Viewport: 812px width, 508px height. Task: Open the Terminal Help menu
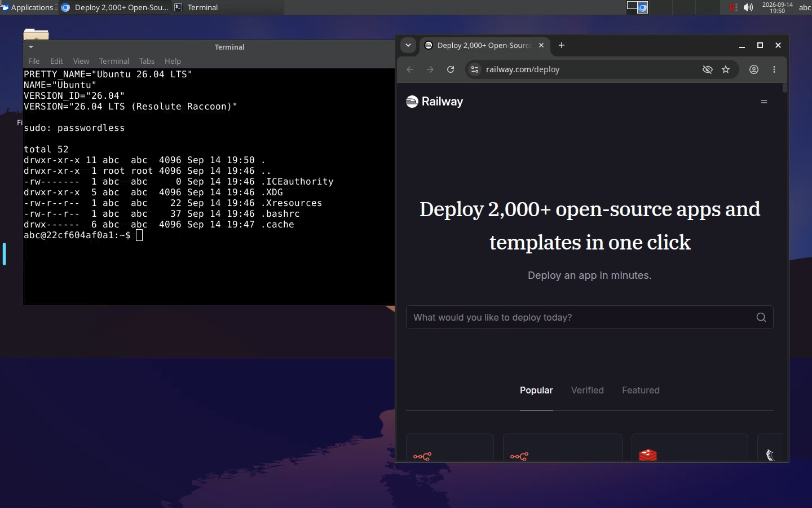tap(173, 61)
